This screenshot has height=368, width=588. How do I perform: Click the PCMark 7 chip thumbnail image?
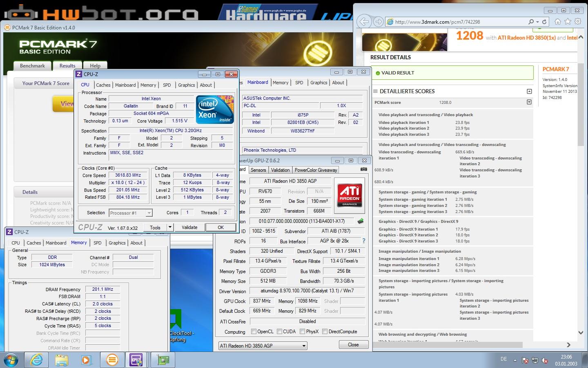pos(405,42)
